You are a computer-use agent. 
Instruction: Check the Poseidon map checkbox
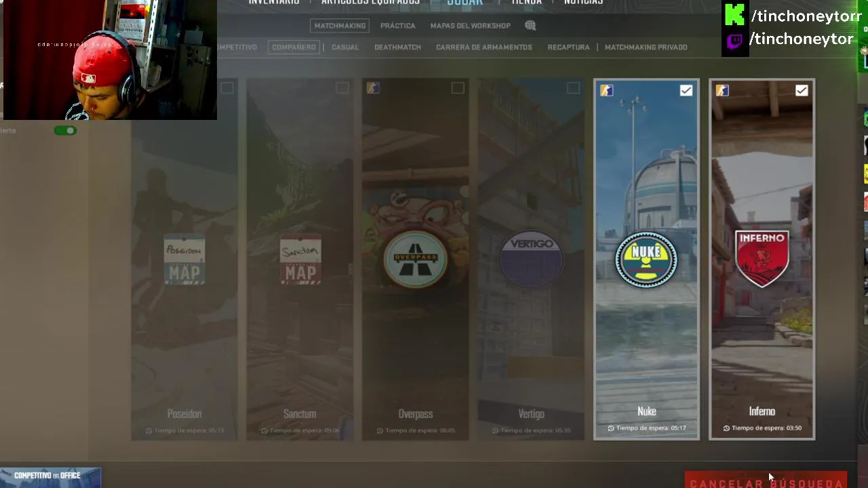(226, 88)
